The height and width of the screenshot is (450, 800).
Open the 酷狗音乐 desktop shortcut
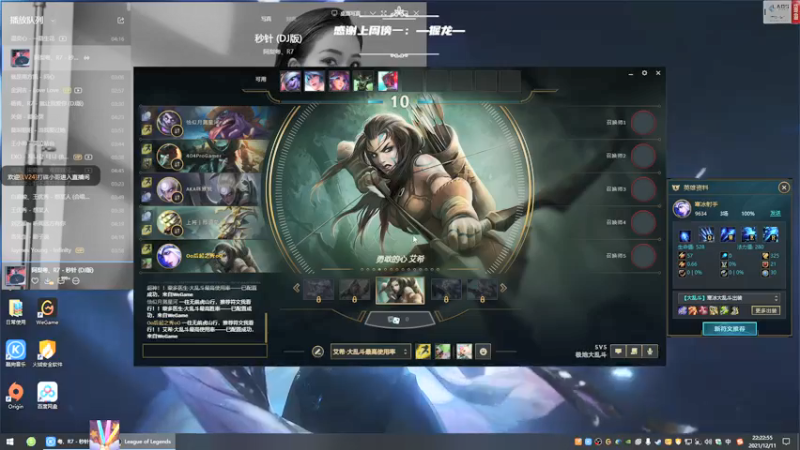pos(15,353)
